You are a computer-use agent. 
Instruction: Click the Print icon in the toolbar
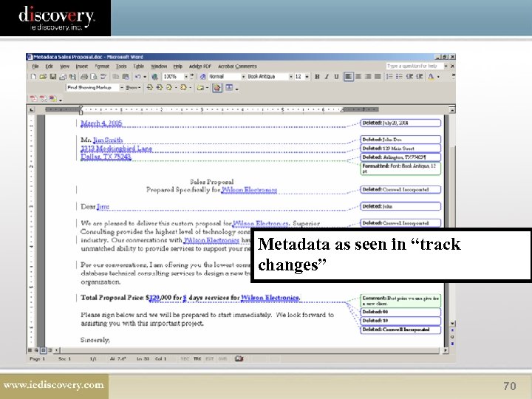[x=84, y=77]
